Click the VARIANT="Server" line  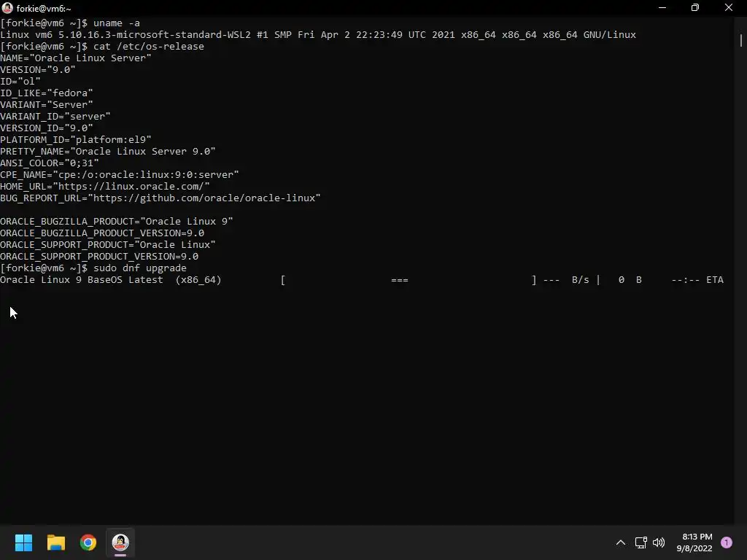pos(47,105)
